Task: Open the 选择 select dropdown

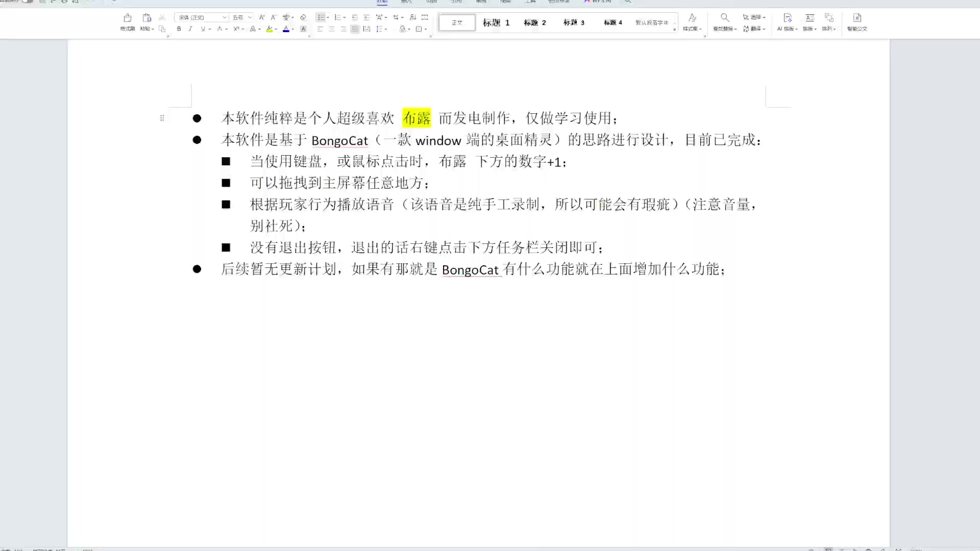Action: point(754,17)
